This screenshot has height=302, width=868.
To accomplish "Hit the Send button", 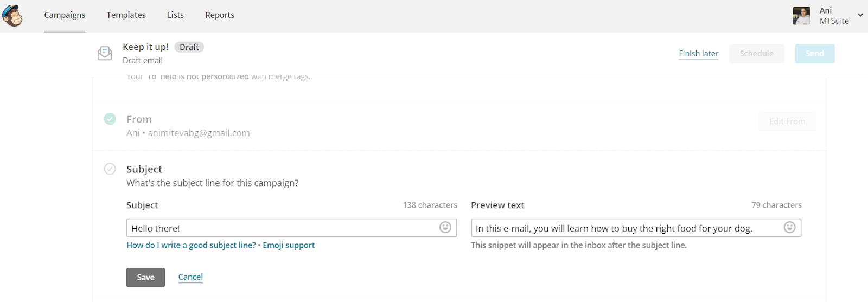I will coord(814,54).
